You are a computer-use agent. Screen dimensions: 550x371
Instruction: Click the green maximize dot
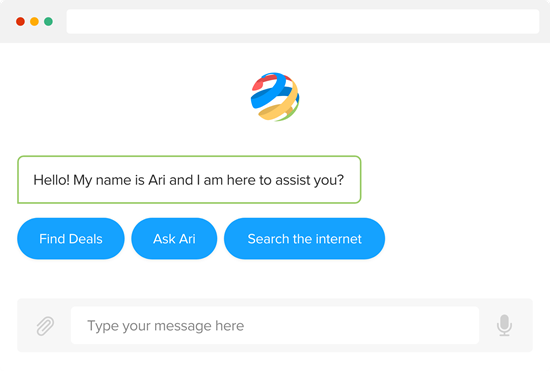[x=48, y=21]
